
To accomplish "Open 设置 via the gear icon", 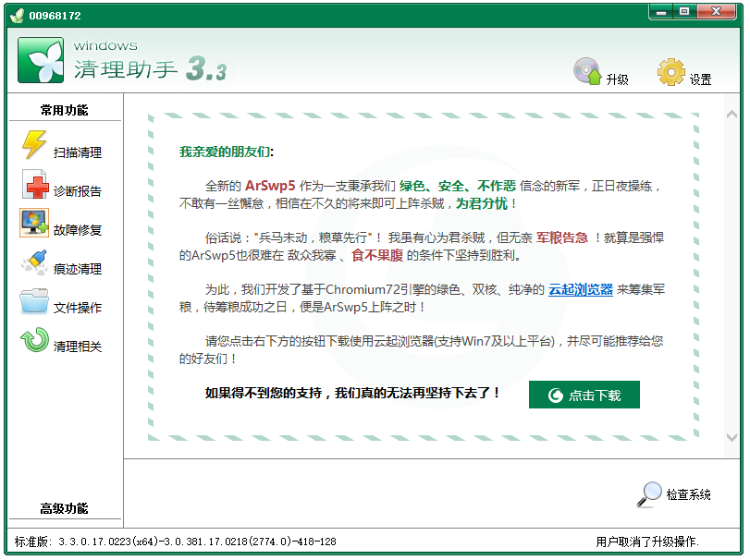I will 671,72.
